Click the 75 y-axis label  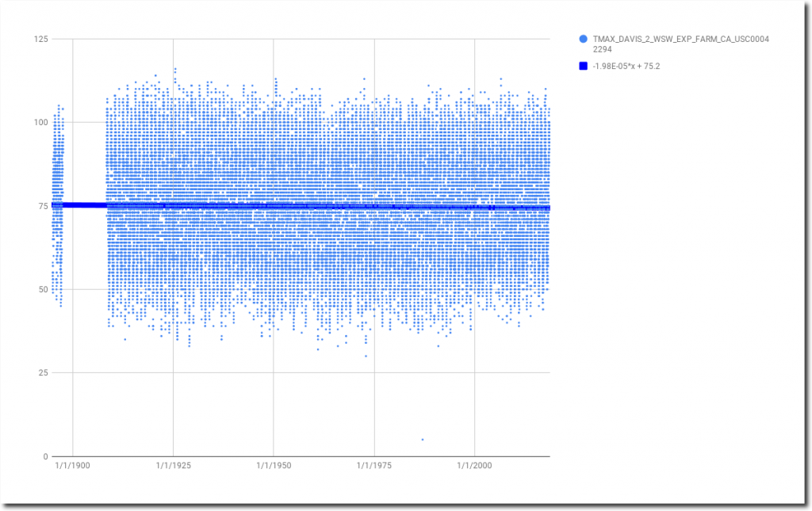[42, 206]
